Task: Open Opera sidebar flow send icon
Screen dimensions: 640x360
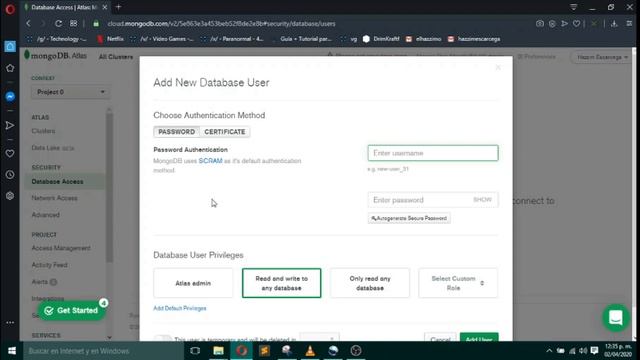Action: [x=10, y=125]
